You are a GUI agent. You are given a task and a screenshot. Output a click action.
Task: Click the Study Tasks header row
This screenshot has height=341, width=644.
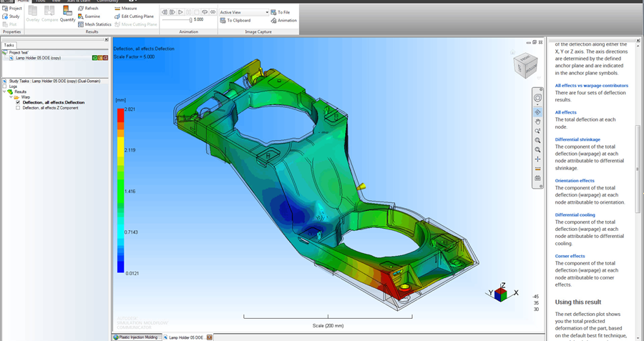tap(54, 81)
